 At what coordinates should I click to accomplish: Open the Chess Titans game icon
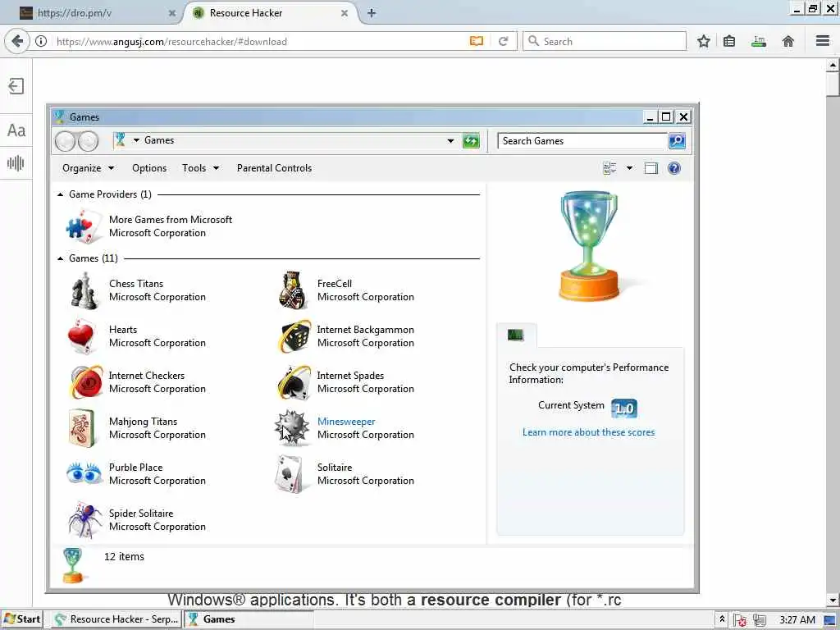[84, 291]
